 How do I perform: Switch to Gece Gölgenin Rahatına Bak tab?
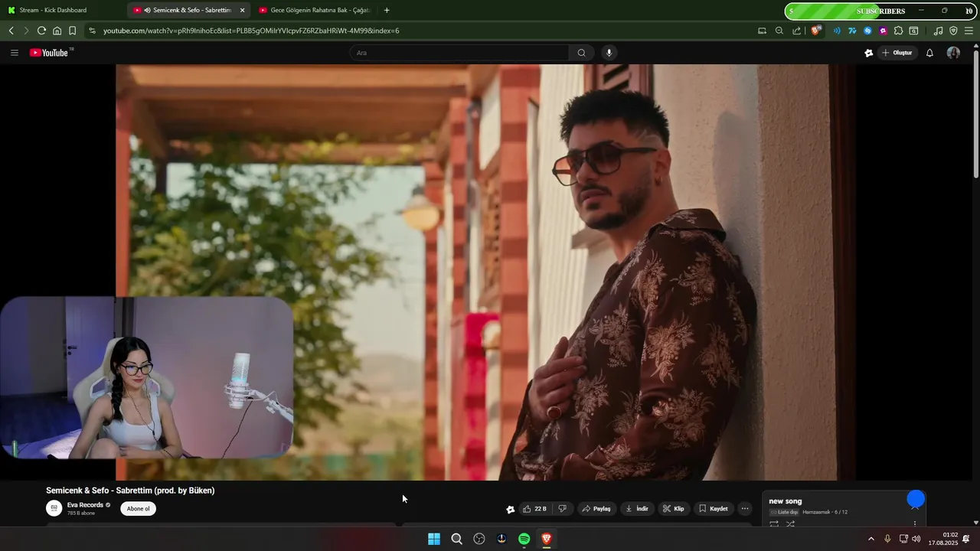314,10
